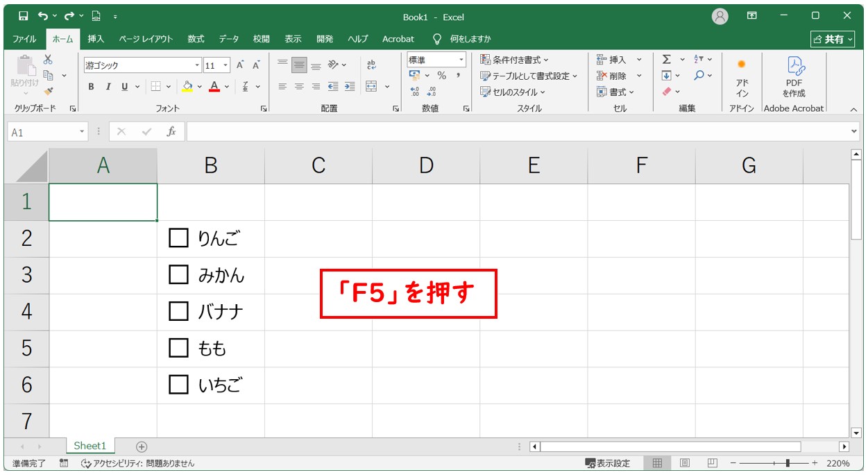Switch to Page Layout view
This screenshot has width=868, height=475.
pyautogui.click(x=685, y=463)
